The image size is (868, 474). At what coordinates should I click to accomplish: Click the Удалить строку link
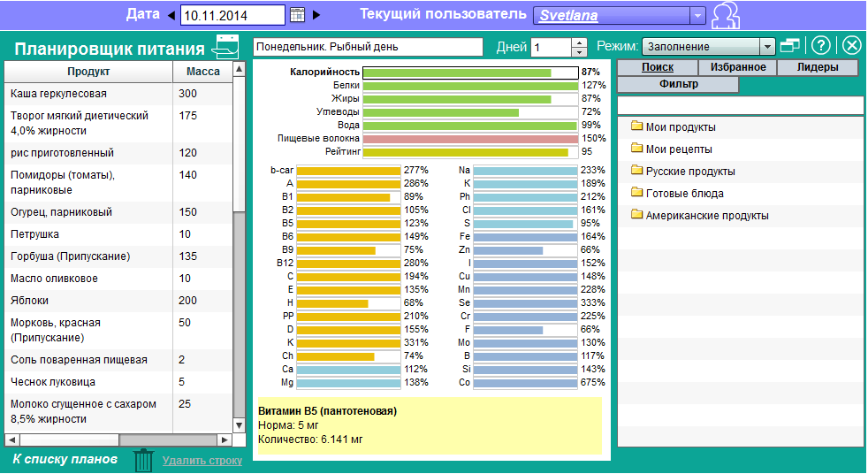202,461
